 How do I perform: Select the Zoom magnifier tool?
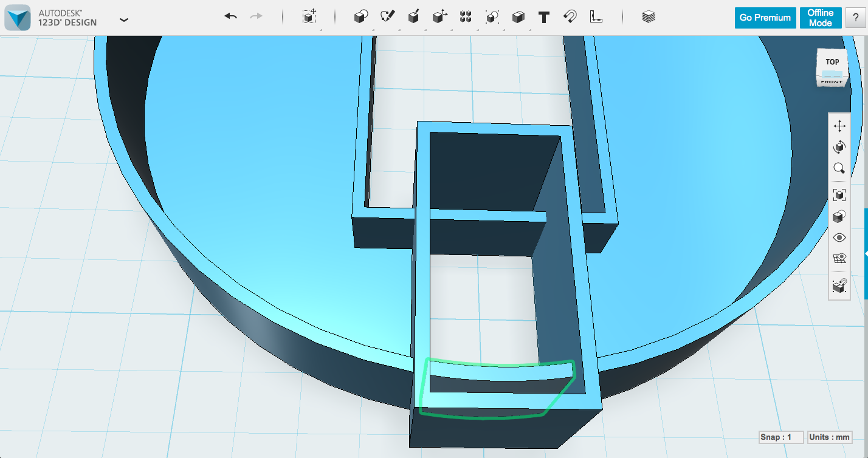pos(839,168)
